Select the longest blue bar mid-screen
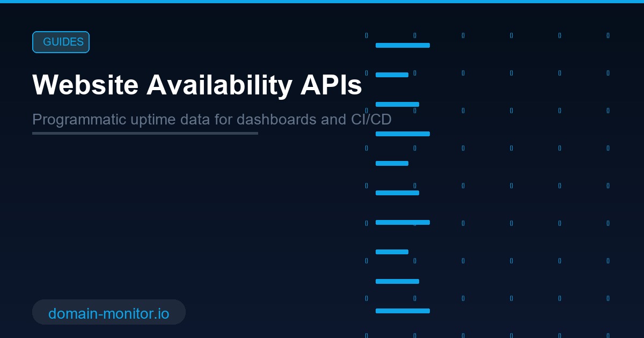 (402, 222)
